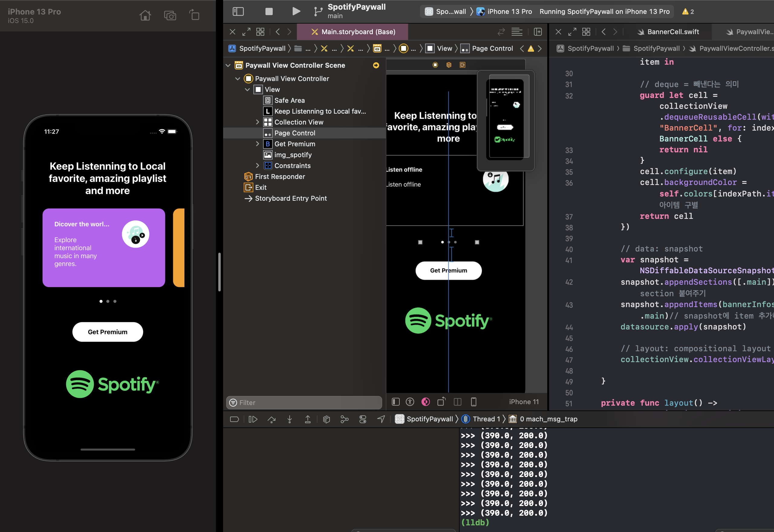Switch to the PaywallVie... tab
The width and height of the screenshot is (774, 532).
(x=750, y=32)
